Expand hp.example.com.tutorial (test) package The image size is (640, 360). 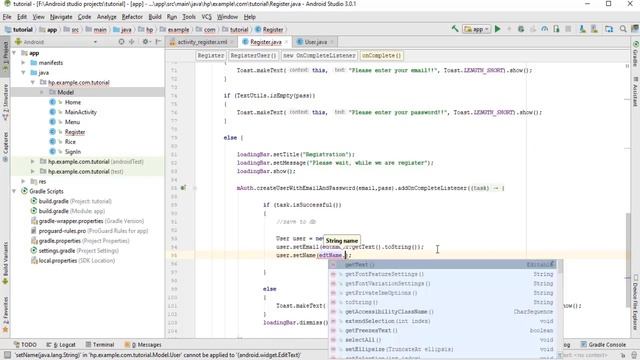33,171
